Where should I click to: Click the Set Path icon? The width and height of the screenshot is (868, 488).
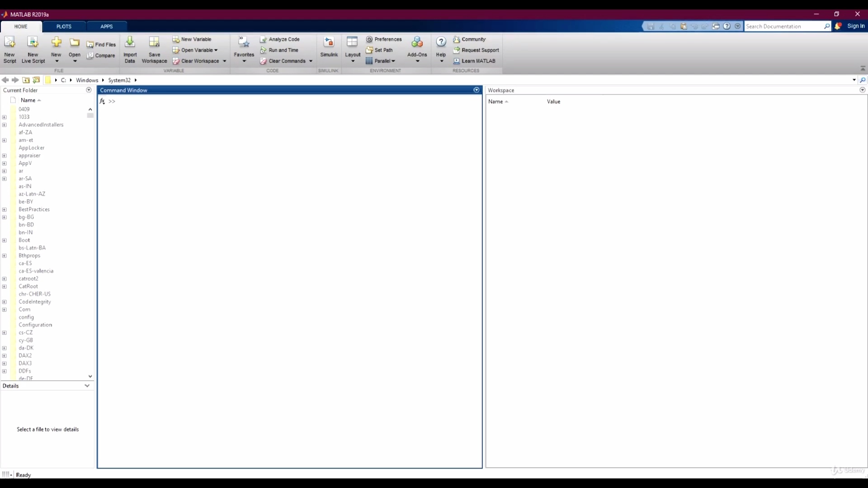click(369, 50)
